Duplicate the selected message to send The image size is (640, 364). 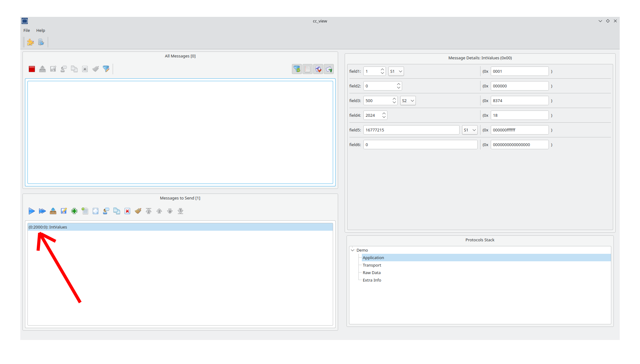[117, 211]
